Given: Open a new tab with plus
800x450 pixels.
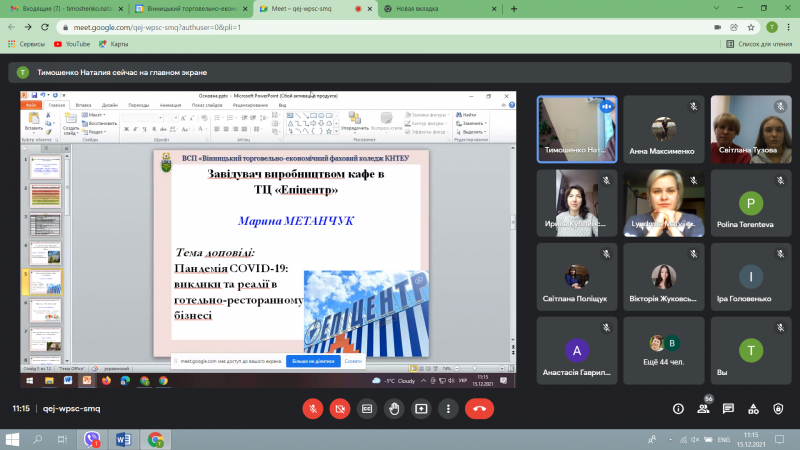Looking at the screenshot, I should coord(514,9).
